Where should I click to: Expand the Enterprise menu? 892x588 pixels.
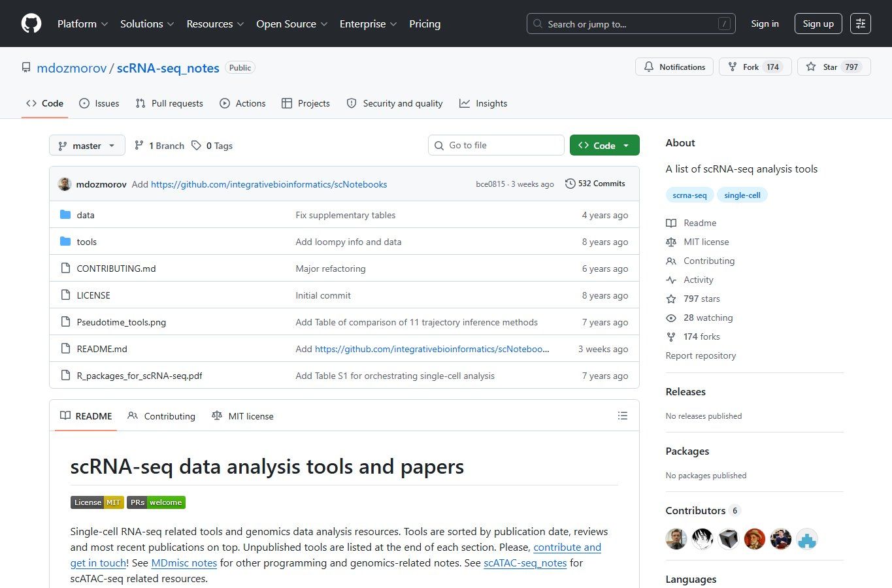click(x=368, y=24)
